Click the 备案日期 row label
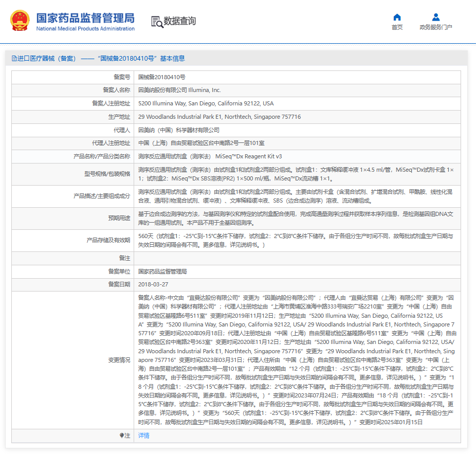The height and width of the screenshot is (454, 476). coord(119,284)
